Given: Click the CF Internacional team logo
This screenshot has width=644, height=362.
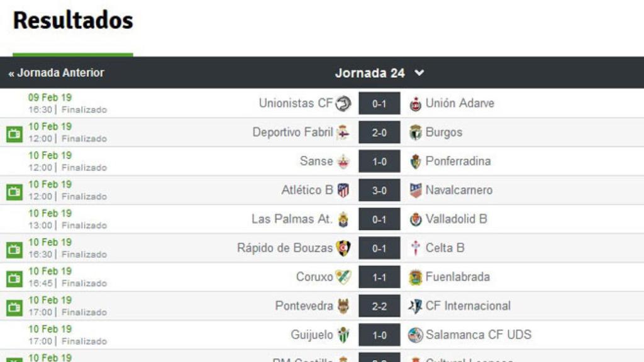Looking at the screenshot, I should pos(415,306).
